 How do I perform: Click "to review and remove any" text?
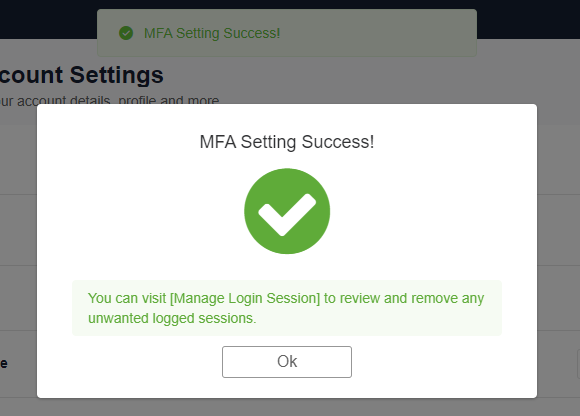(404, 298)
